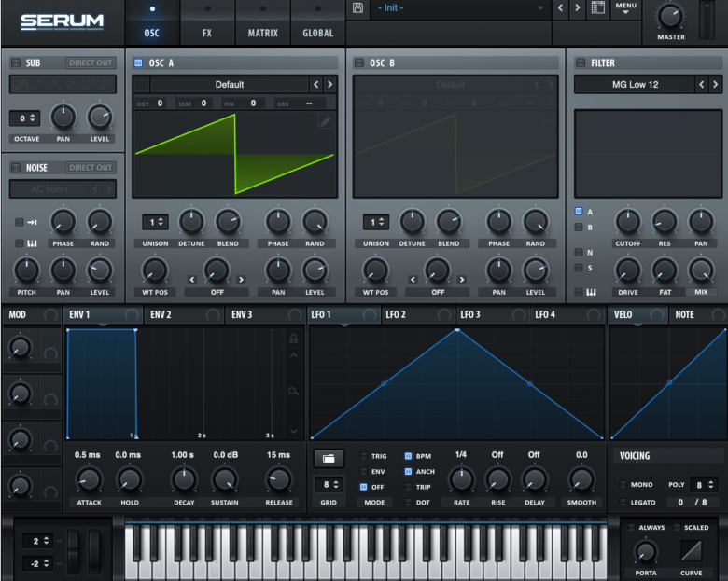728x581 pixels.
Task: Click the filter CUTOFF knob
Action: click(628, 221)
